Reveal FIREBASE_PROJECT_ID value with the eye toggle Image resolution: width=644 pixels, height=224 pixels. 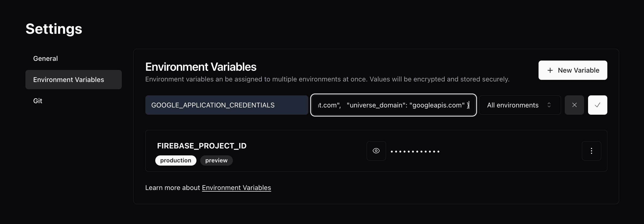tap(376, 151)
